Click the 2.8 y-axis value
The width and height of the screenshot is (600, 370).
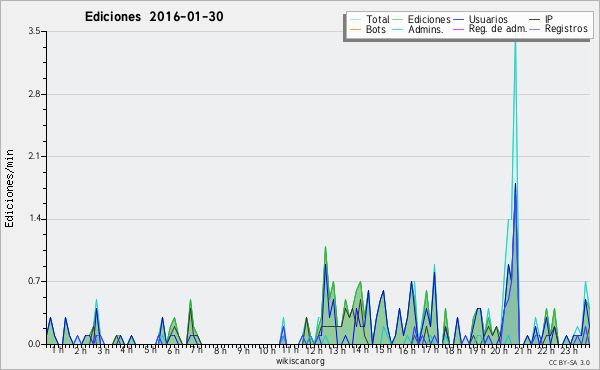tap(34, 94)
